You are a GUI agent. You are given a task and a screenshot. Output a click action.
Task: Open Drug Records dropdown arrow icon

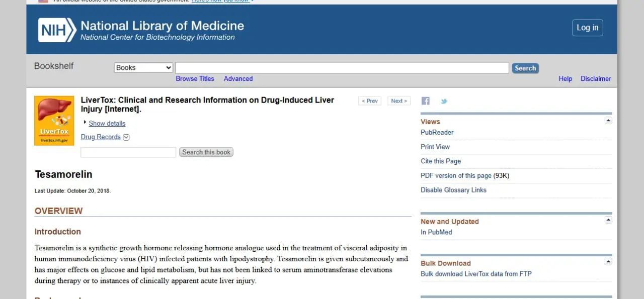click(126, 137)
